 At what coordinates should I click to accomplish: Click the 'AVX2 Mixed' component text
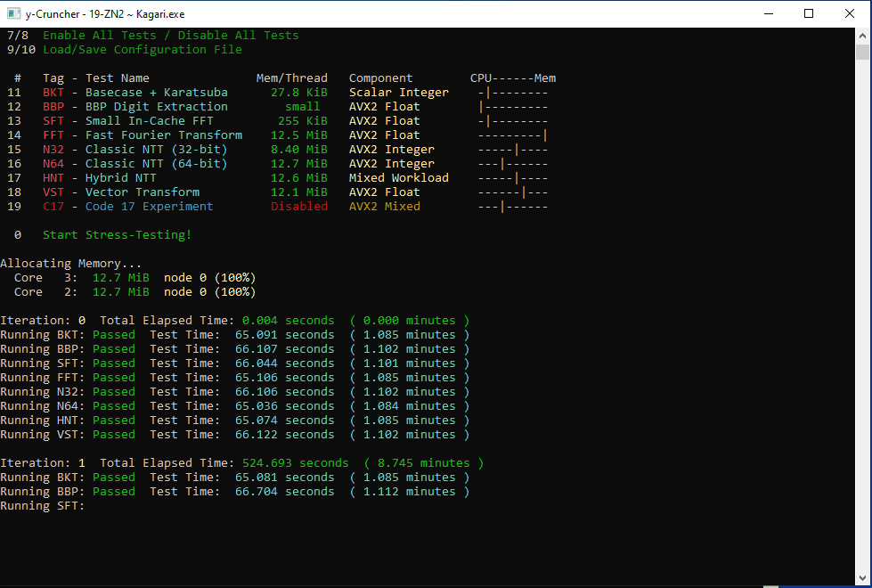click(x=385, y=207)
